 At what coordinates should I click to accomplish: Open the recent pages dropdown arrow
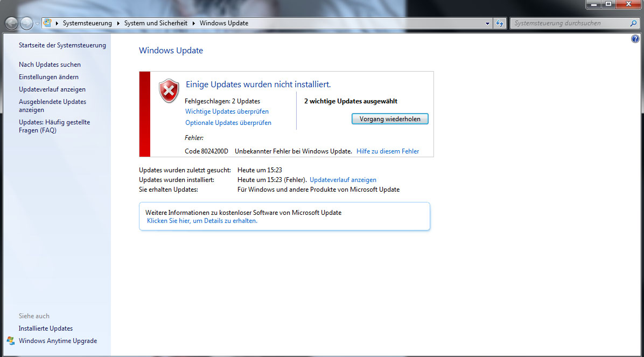coord(37,23)
